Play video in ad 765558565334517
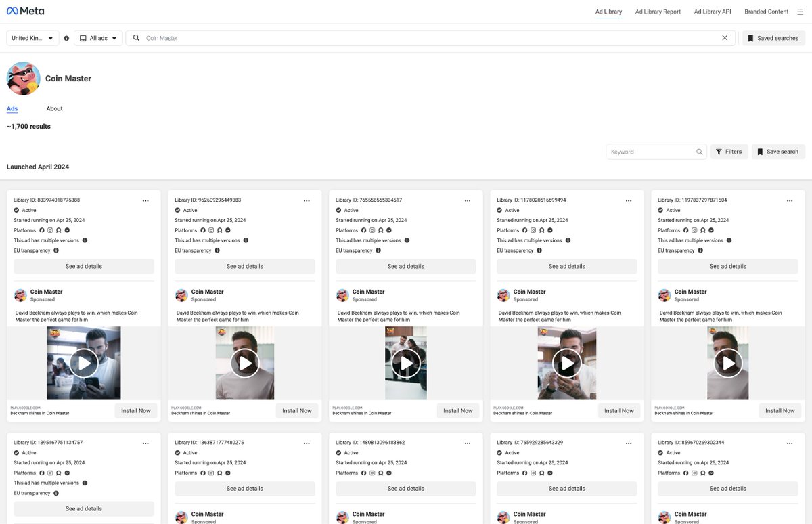This screenshot has width=812, height=524. [406, 364]
